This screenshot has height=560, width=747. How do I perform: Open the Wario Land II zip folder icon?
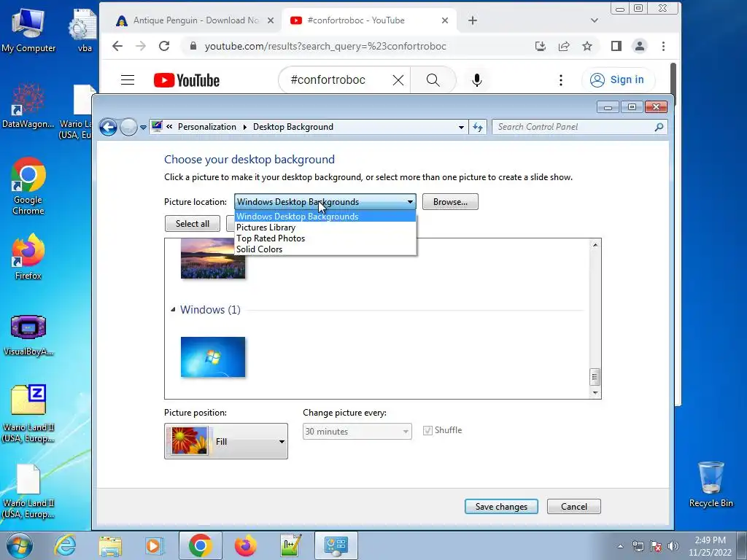coord(28,413)
